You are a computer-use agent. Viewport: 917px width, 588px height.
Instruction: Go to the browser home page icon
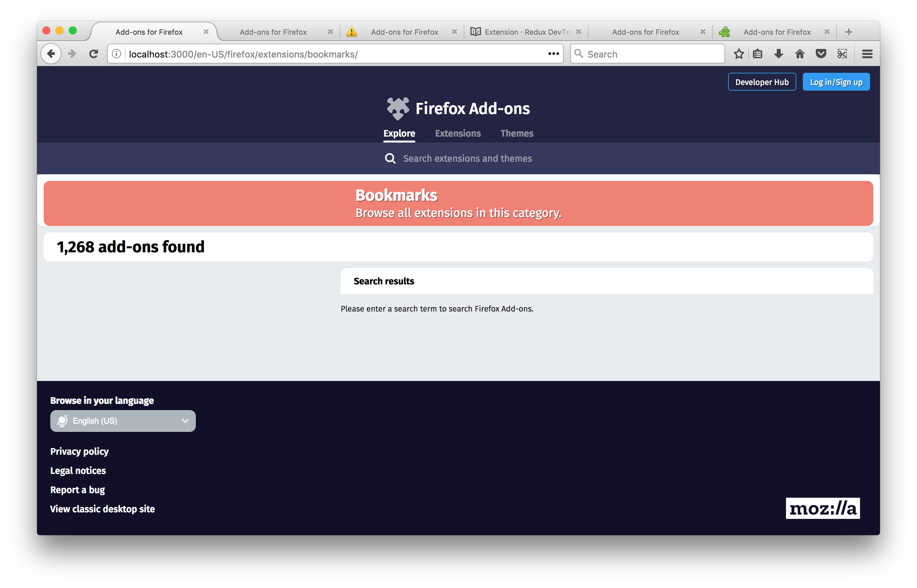click(799, 54)
